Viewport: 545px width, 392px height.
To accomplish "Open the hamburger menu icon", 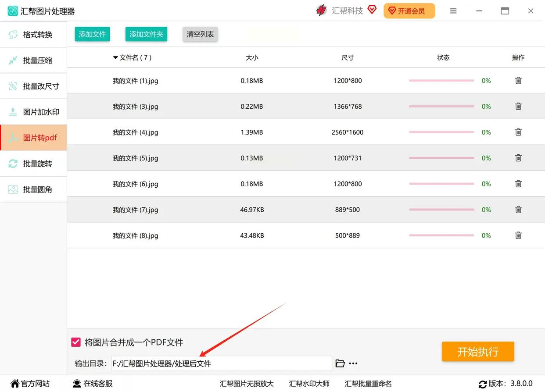I will tap(453, 11).
